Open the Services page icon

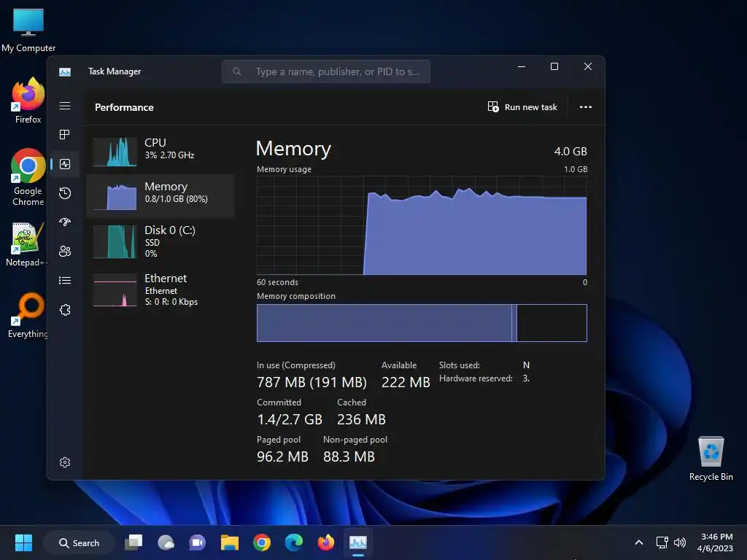pyautogui.click(x=65, y=310)
